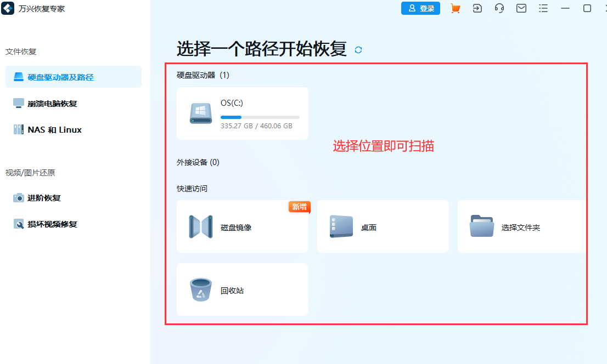Open the shopping cart in the top bar
Image resolution: width=607 pixels, height=364 pixels.
point(455,8)
